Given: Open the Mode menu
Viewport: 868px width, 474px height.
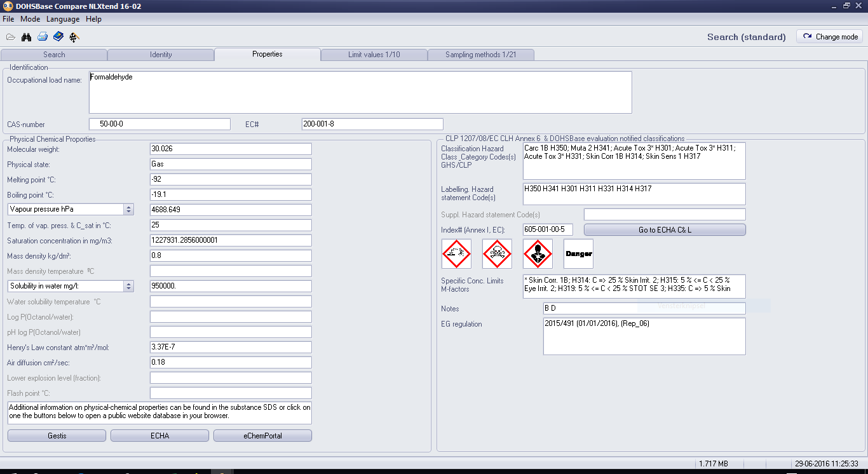Looking at the screenshot, I should (x=30, y=19).
